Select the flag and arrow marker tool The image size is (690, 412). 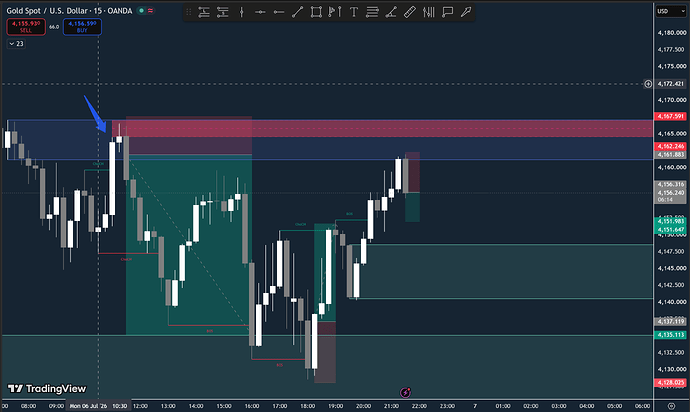[335, 12]
